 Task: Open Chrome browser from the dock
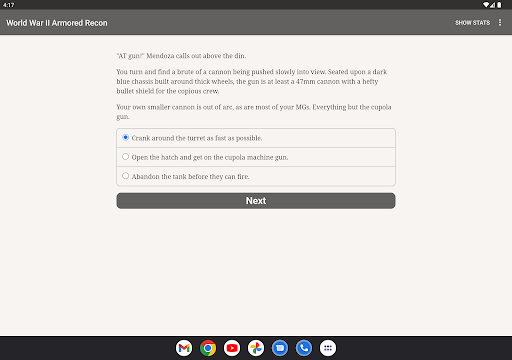click(208, 348)
